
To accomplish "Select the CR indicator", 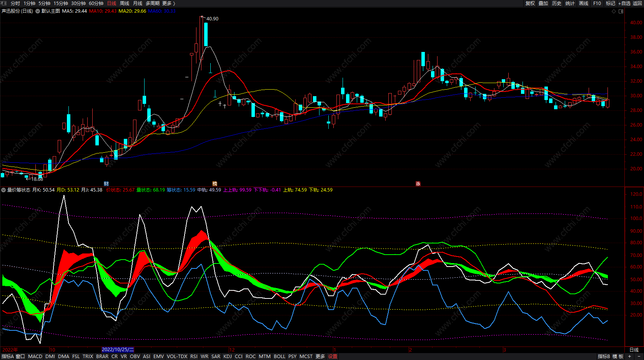I will point(115,357).
